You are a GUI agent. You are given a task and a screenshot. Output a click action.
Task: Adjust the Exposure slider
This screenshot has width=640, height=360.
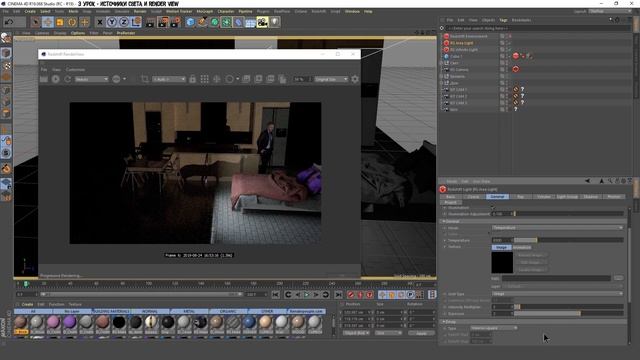click(x=569, y=313)
